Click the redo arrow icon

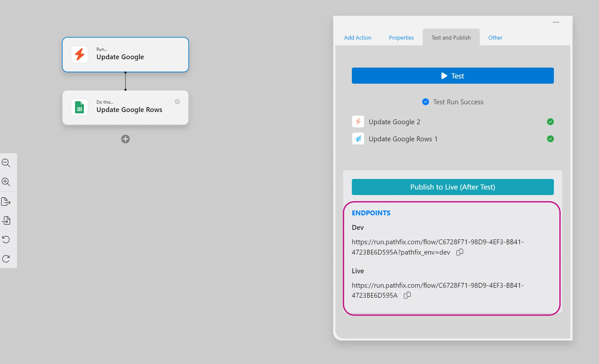pos(6,259)
